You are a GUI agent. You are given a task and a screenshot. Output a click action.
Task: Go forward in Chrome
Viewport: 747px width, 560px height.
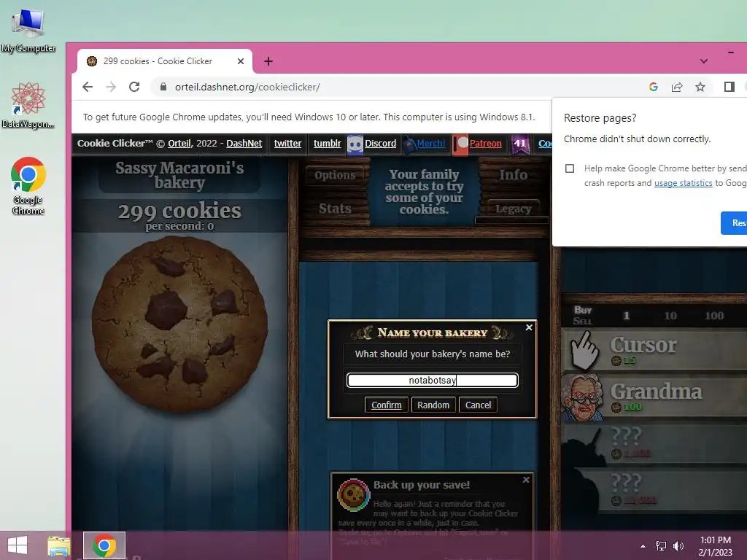point(111,87)
